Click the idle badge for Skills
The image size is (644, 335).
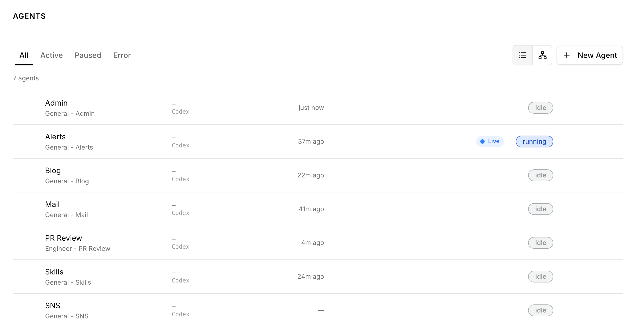(x=541, y=277)
